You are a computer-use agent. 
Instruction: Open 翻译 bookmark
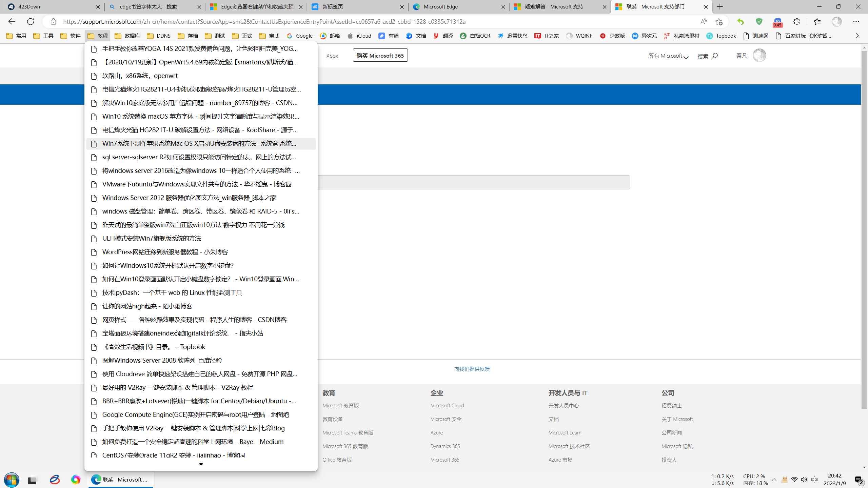pos(443,36)
